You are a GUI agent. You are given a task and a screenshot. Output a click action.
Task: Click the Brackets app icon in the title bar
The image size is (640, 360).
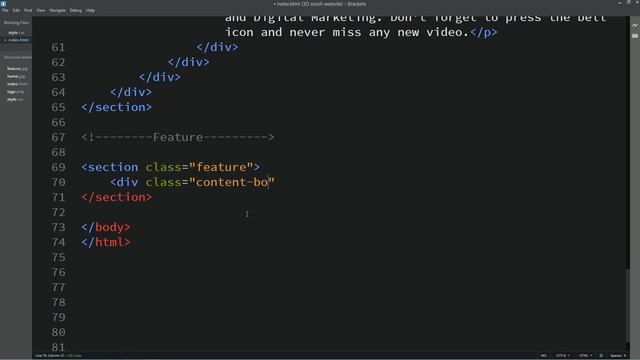tap(4, 4)
